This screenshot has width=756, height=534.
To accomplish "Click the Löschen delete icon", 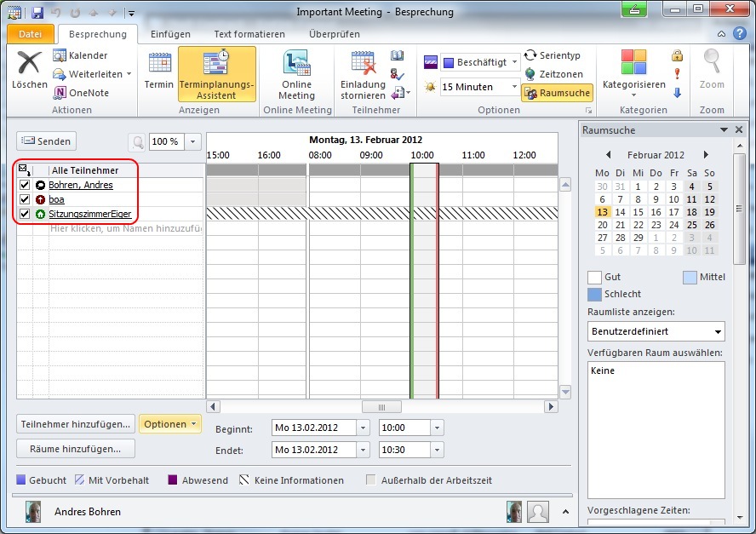I will (29, 63).
